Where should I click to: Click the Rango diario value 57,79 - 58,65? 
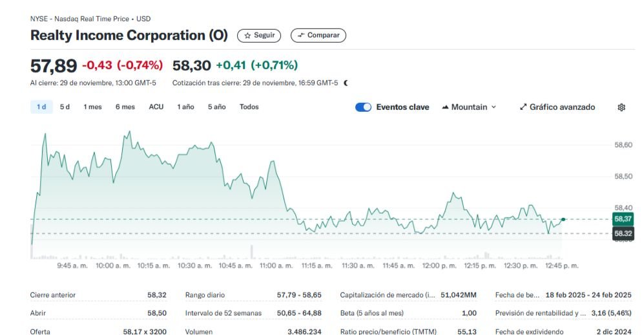(299, 295)
